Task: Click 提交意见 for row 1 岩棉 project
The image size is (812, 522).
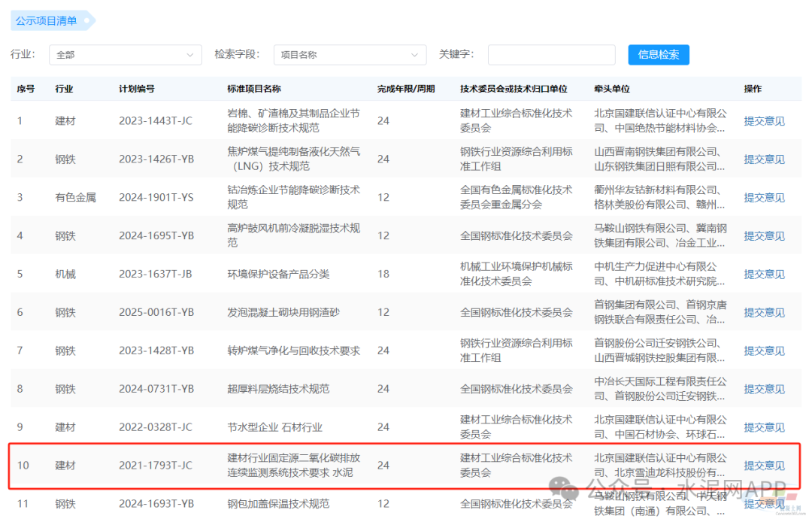Action: coord(764,121)
